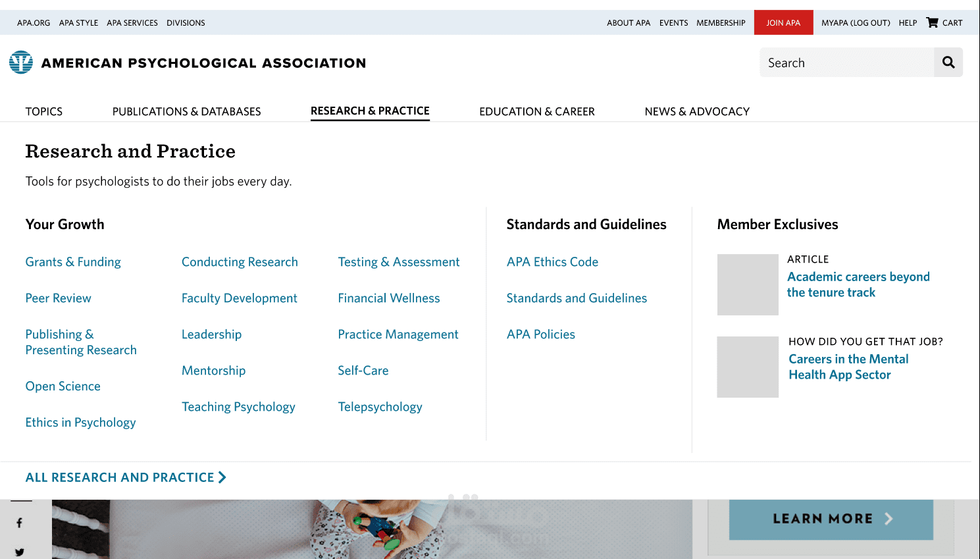The width and height of the screenshot is (980, 559).
Task: Open APA Ethics Code
Action: tap(552, 262)
